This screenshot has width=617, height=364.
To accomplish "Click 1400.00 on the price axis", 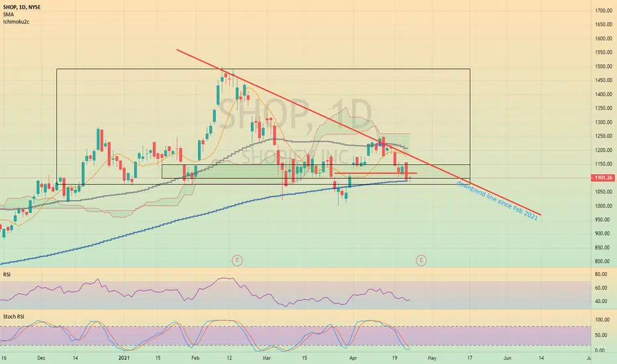I will pyautogui.click(x=603, y=95).
